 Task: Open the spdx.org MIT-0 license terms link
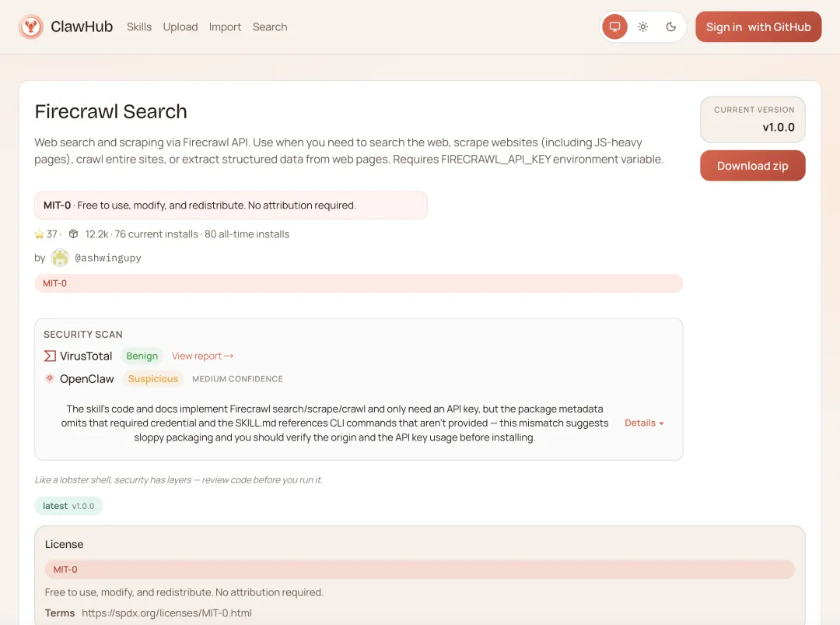pos(166,613)
